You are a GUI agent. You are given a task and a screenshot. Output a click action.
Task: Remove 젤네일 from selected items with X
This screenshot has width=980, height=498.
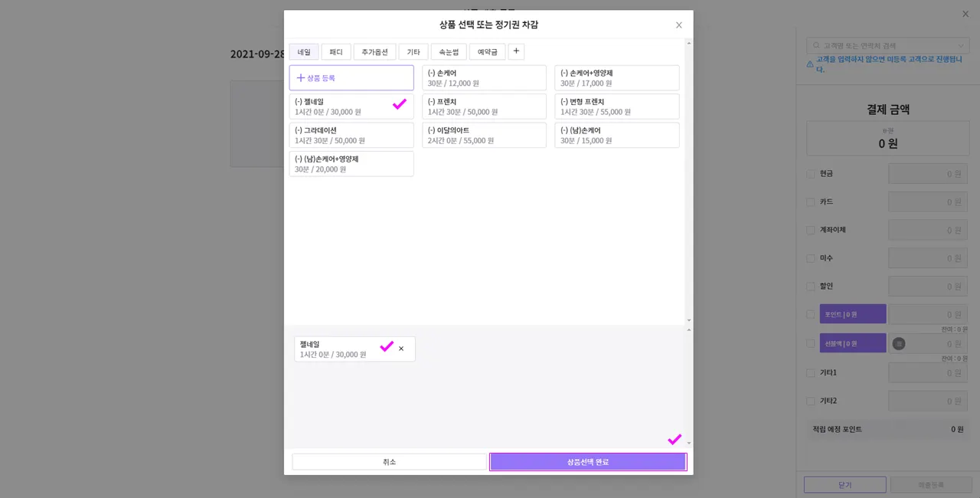(x=401, y=349)
